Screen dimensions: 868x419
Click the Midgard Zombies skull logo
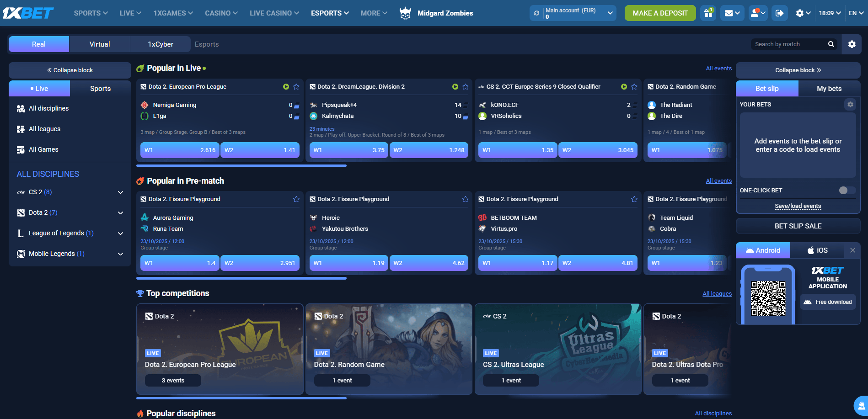tap(405, 13)
